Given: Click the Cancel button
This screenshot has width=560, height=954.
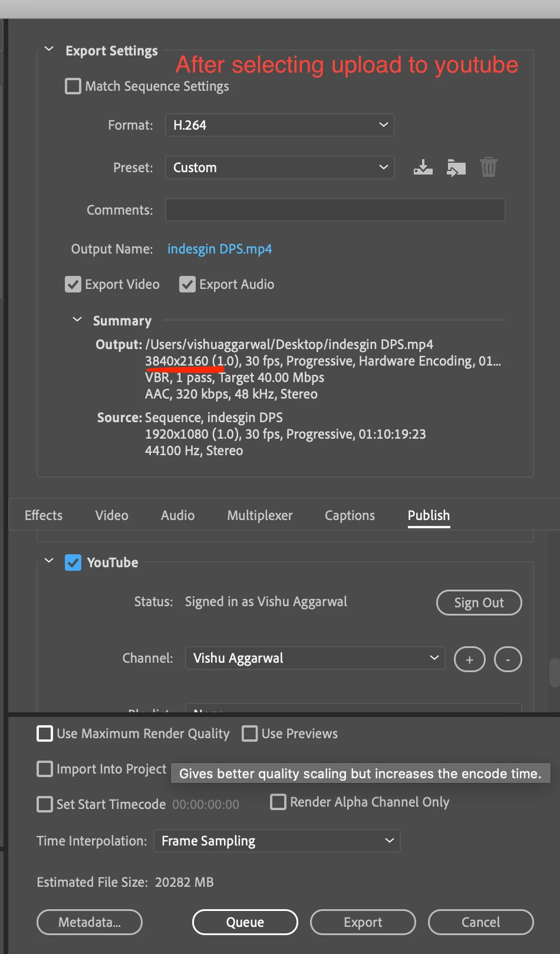Looking at the screenshot, I should click(481, 922).
